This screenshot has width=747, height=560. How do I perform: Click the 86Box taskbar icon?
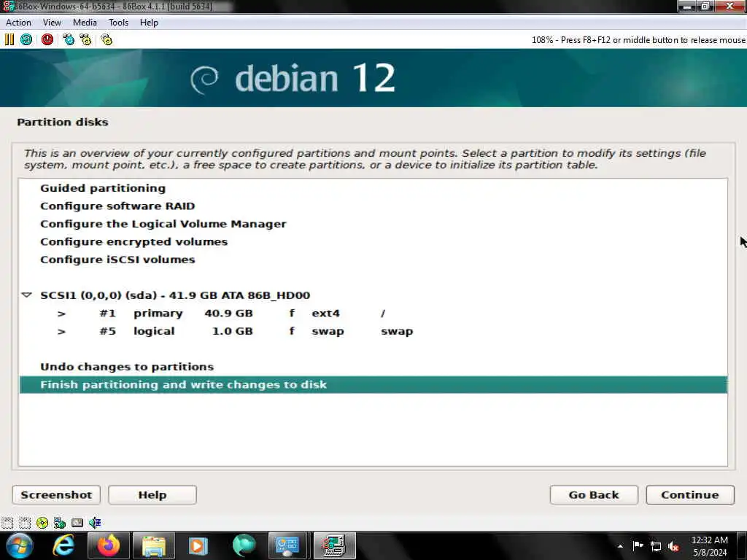coord(334,545)
